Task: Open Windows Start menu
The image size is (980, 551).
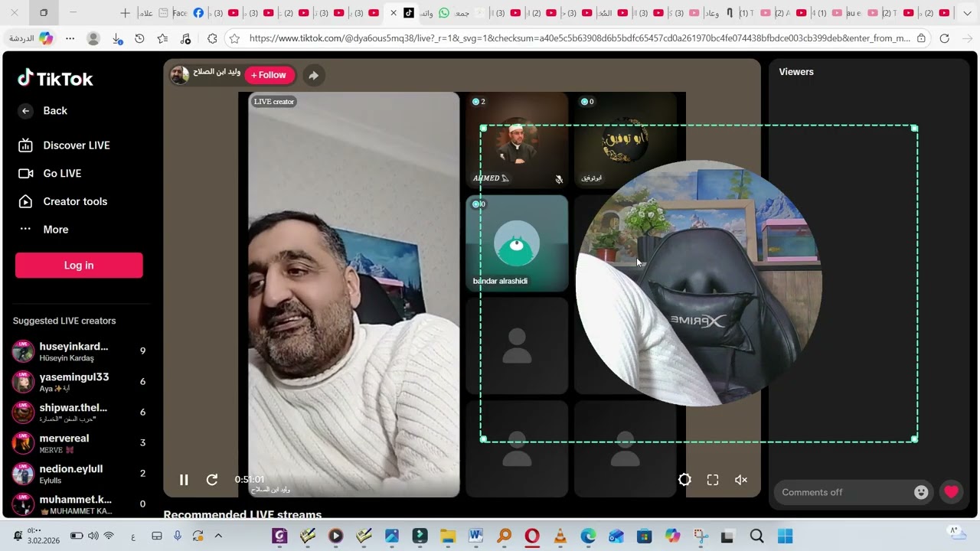Action: pos(785,536)
